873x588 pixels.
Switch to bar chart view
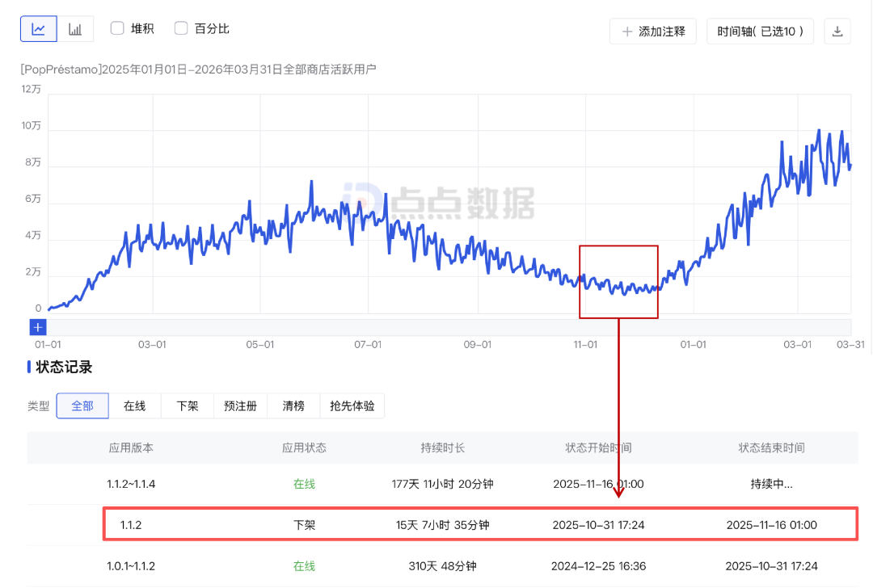[x=75, y=29]
